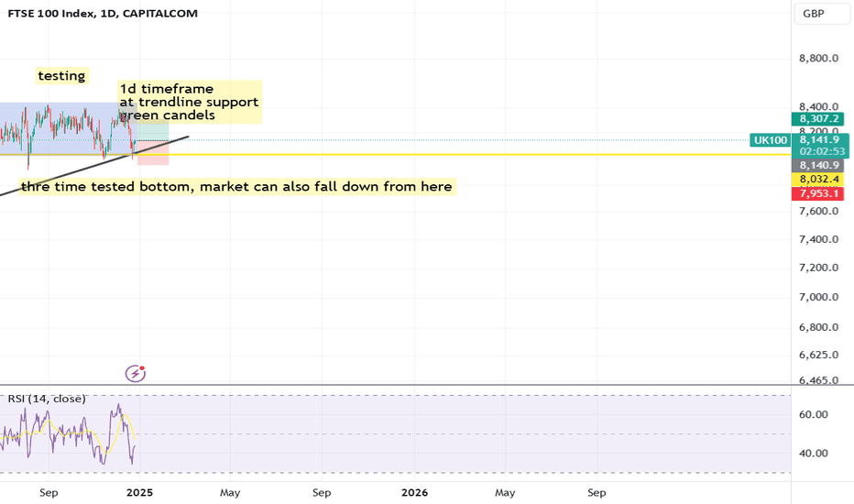Click the UK100 symbol price label
Screen dimensions: 854x504
(x=770, y=140)
